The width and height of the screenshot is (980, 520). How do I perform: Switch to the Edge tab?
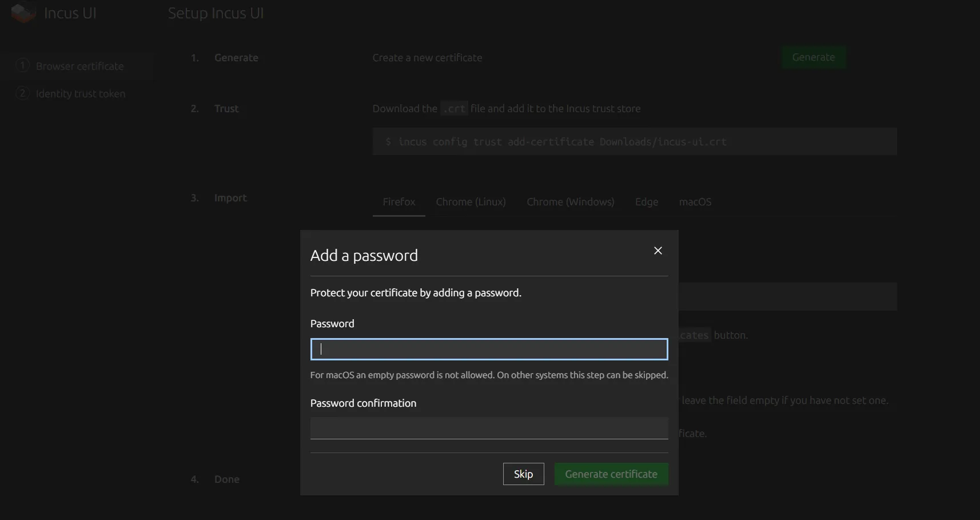tap(647, 202)
